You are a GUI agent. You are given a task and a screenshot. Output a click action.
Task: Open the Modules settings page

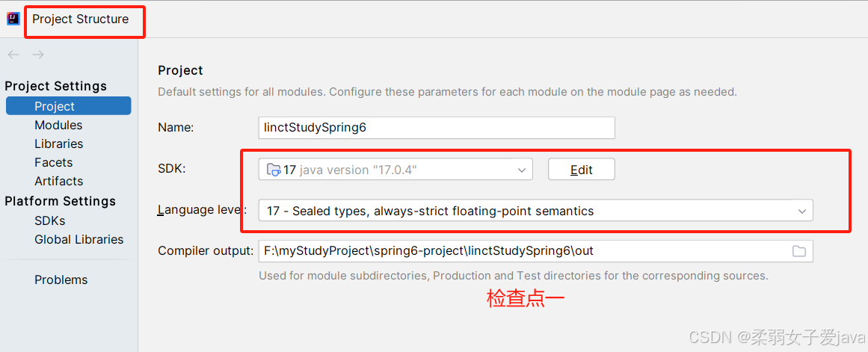click(58, 125)
